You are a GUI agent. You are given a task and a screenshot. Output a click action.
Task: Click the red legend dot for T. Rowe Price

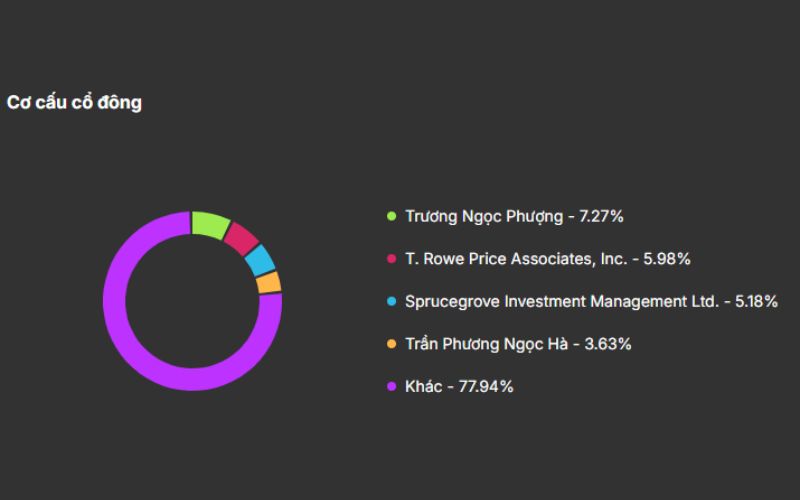(391, 259)
